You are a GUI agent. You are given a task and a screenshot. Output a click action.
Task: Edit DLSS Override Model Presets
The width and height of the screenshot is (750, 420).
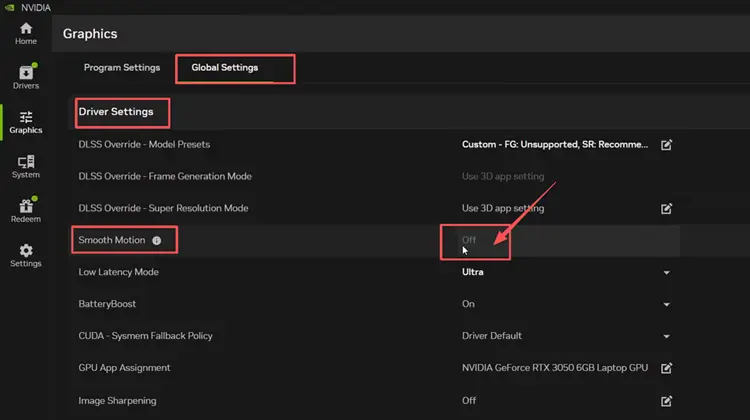click(666, 144)
